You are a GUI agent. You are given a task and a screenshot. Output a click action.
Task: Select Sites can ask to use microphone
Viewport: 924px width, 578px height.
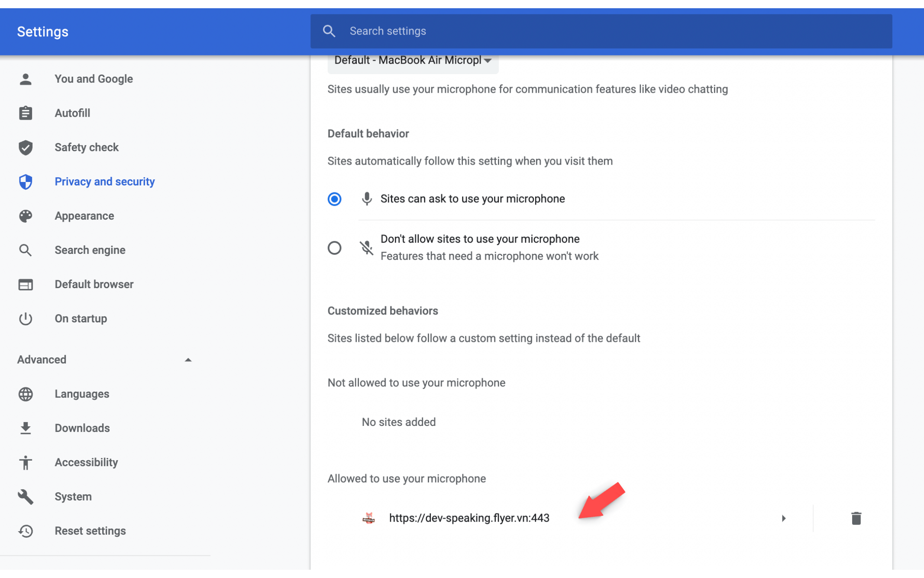click(x=334, y=199)
